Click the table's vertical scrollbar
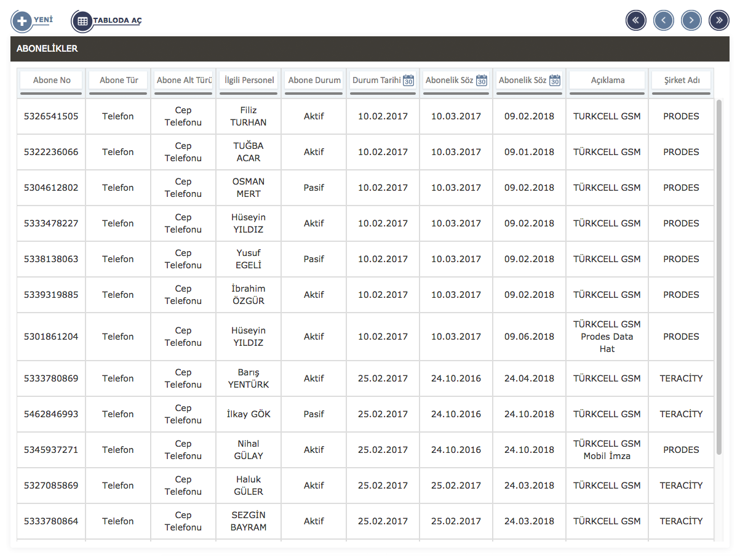Screen dimensions: 740x560 [x=719, y=277]
